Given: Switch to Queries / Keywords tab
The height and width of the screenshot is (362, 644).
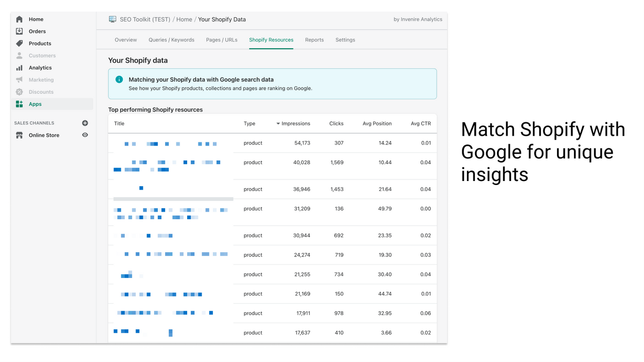Looking at the screenshot, I should (172, 40).
